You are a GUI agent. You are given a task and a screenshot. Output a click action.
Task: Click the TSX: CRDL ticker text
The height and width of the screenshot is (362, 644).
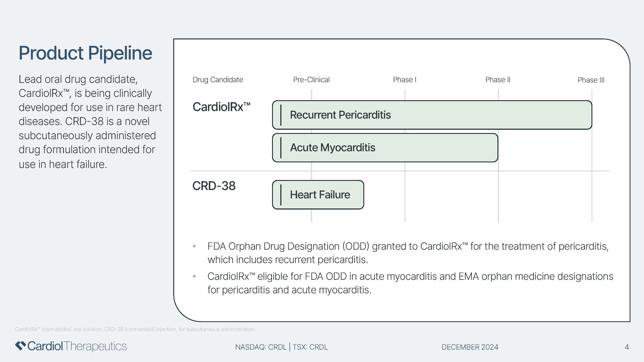(x=310, y=347)
